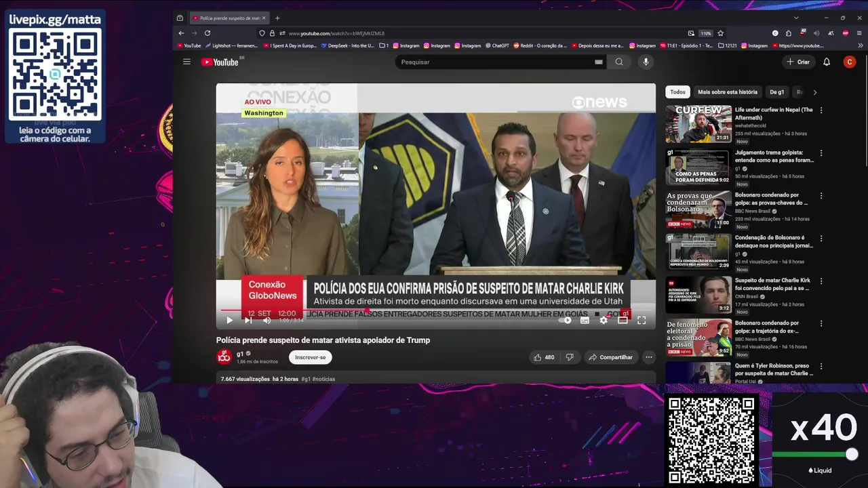Enter fullscreen mode in video player
868x488 pixels.
tap(642, 320)
